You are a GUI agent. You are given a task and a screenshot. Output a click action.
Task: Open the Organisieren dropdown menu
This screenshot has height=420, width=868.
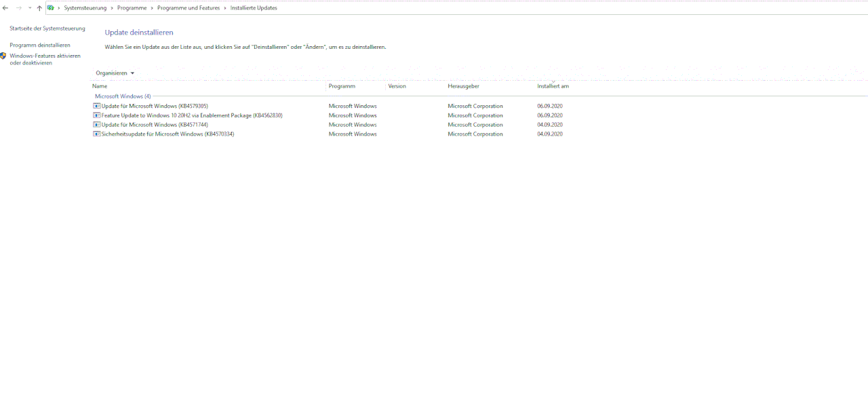click(x=115, y=73)
